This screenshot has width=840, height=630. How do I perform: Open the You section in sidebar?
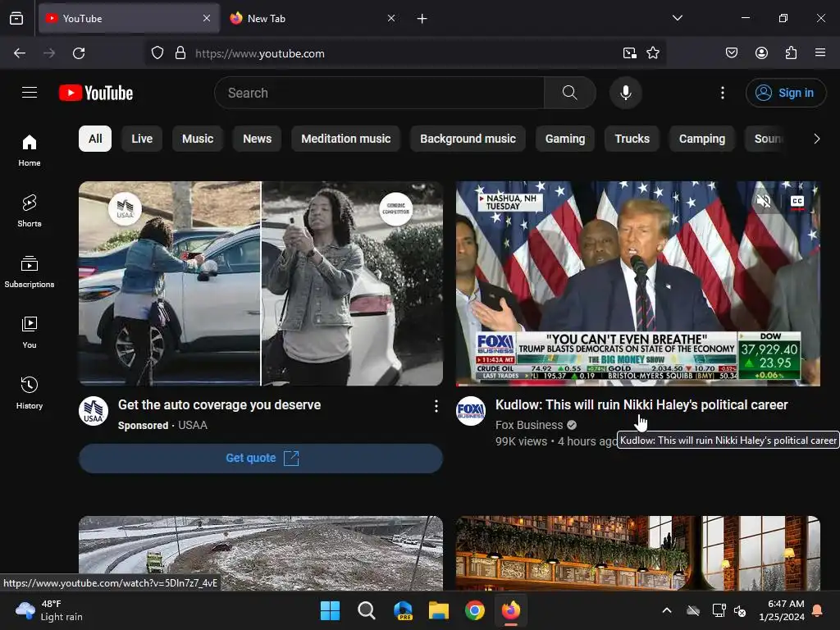tap(30, 332)
